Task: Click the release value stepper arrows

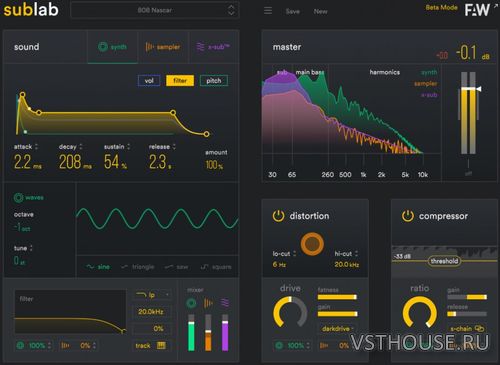Action: [x=174, y=146]
